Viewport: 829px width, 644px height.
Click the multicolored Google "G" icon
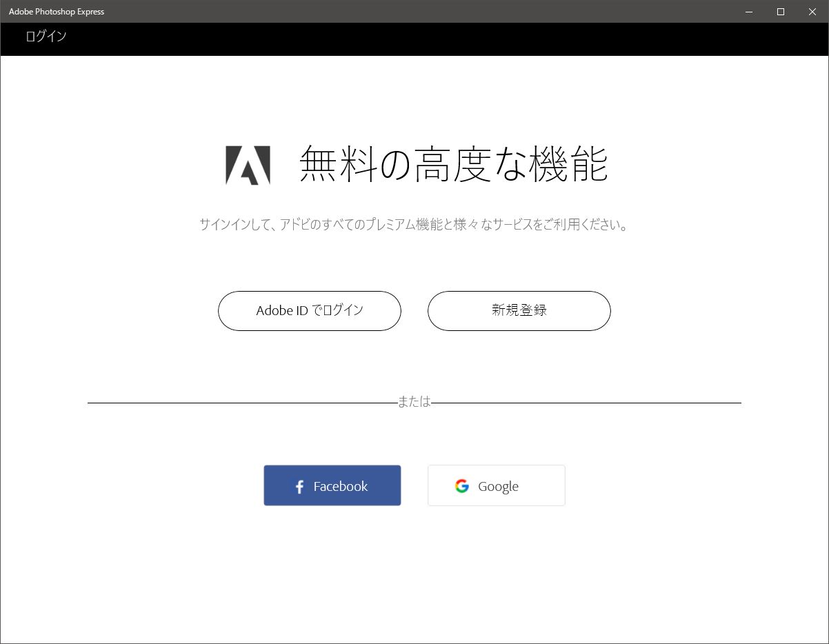click(x=461, y=485)
